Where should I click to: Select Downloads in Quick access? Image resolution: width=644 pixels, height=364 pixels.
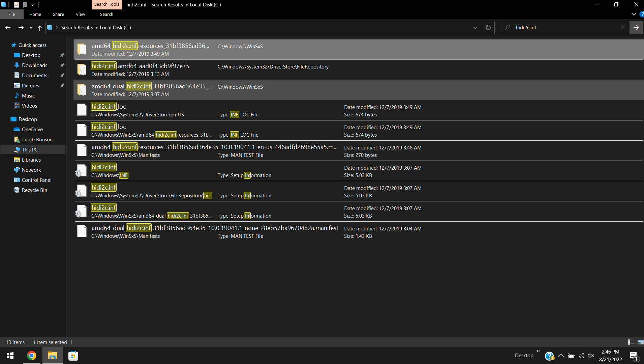(x=34, y=65)
